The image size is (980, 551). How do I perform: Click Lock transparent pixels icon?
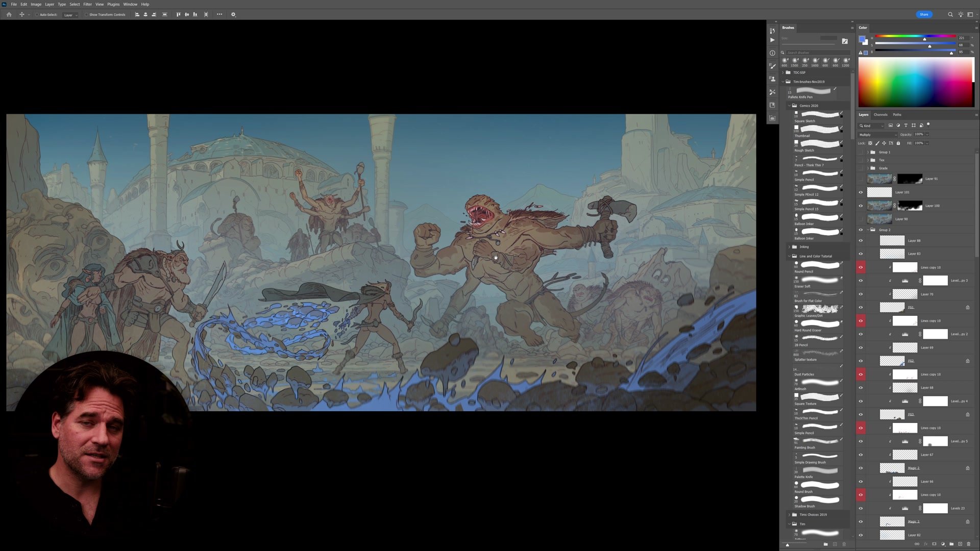pos(870,143)
